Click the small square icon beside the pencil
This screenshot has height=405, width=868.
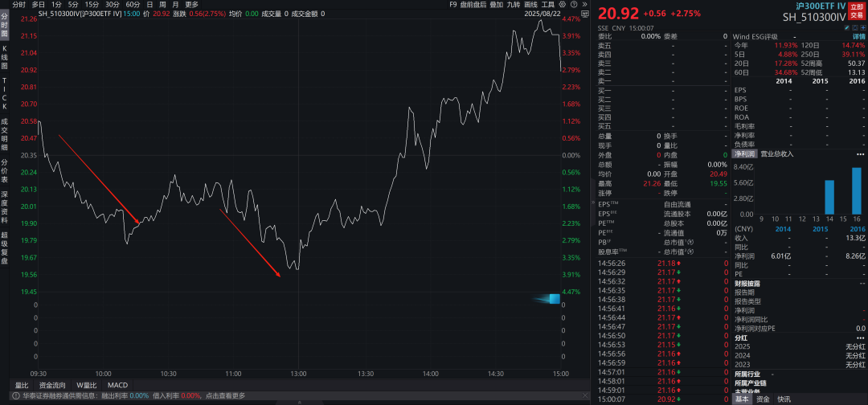pyautogui.click(x=854, y=27)
